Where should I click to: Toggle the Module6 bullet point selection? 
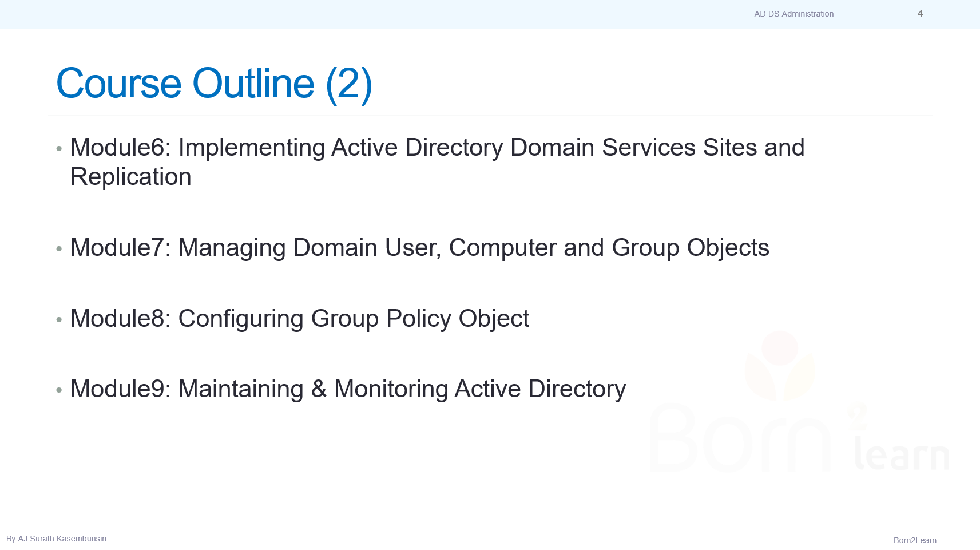point(59,148)
